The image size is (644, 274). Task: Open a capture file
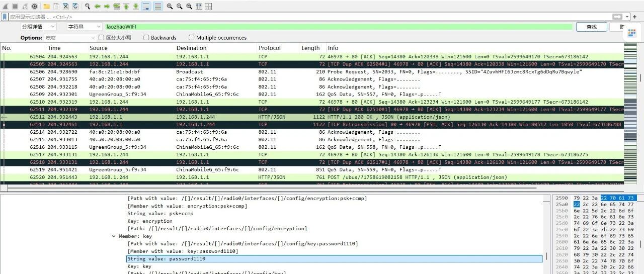[x=46, y=7]
